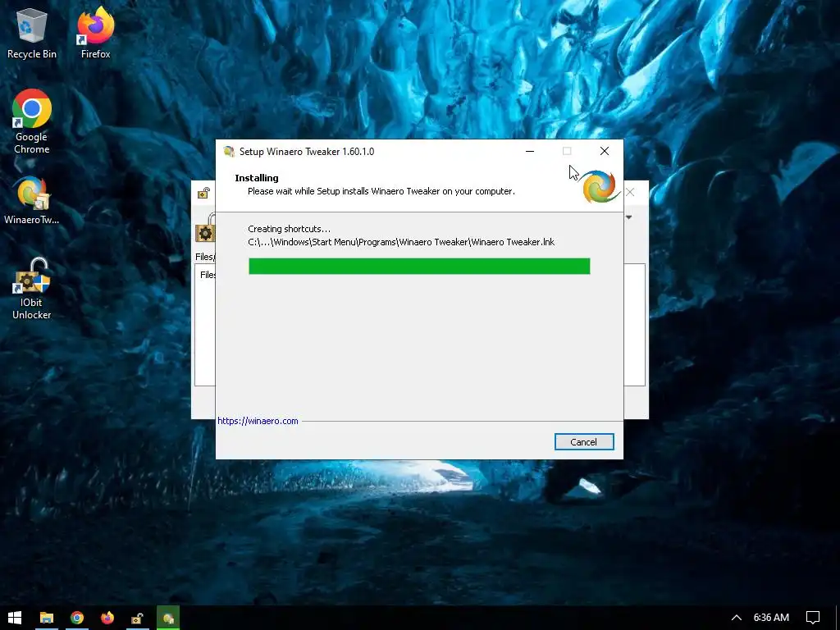Click the 'Installing' heading text
Viewport: 840px width, 630px height.
257,178
